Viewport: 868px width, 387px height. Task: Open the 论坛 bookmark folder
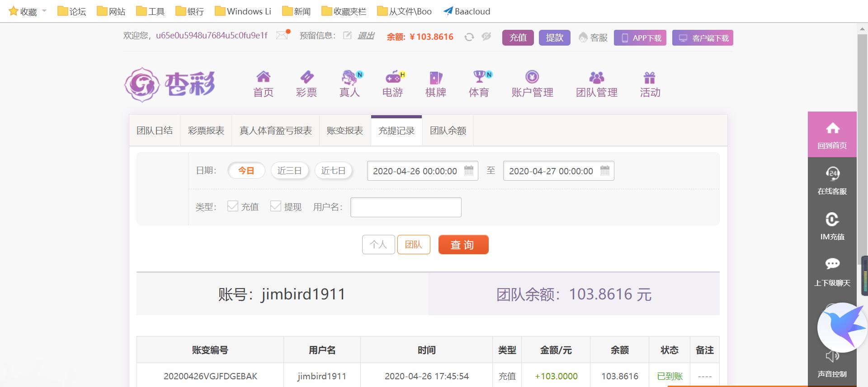coord(72,11)
